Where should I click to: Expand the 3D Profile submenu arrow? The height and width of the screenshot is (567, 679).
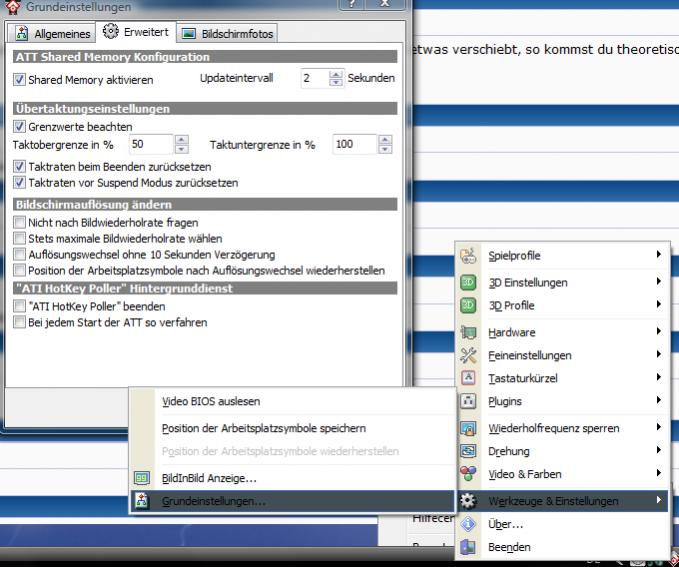(658, 304)
